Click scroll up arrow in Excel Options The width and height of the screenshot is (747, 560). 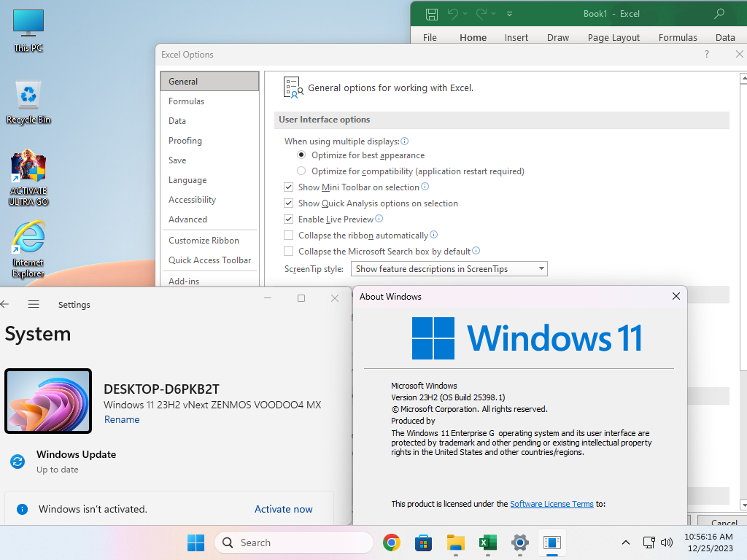(743, 78)
